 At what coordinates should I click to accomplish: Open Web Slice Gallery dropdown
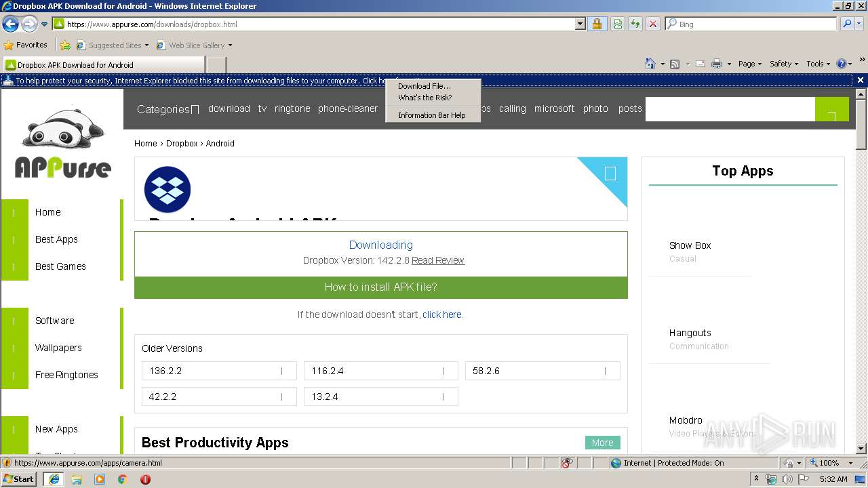pyautogui.click(x=194, y=45)
